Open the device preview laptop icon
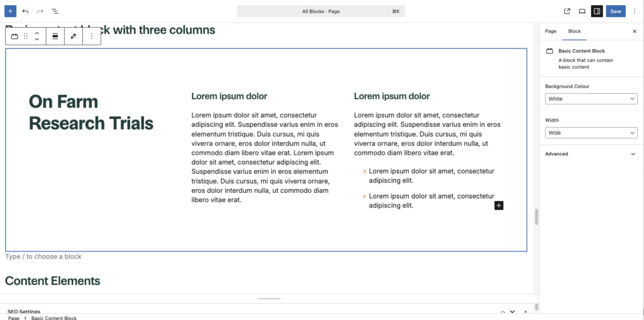Screen dimensions: 644x320 [x=582, y=11]
